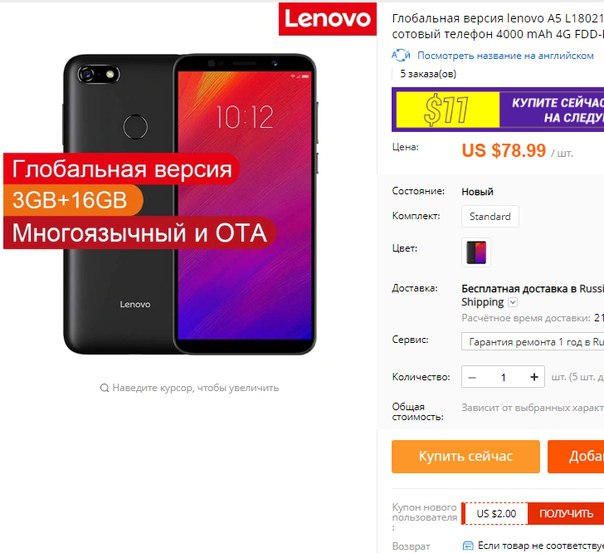Open Посмотреть название на английском link
The image size is (604, 553).
tap(505, 56)
